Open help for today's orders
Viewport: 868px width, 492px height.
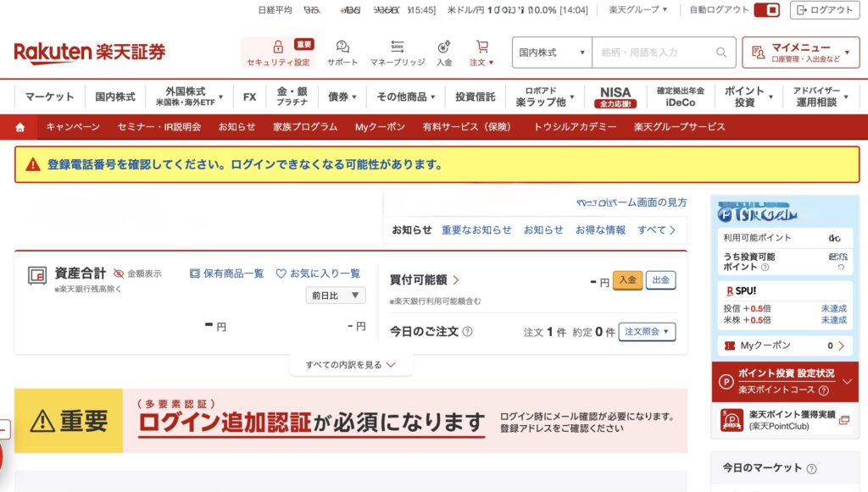coord(467,332)
